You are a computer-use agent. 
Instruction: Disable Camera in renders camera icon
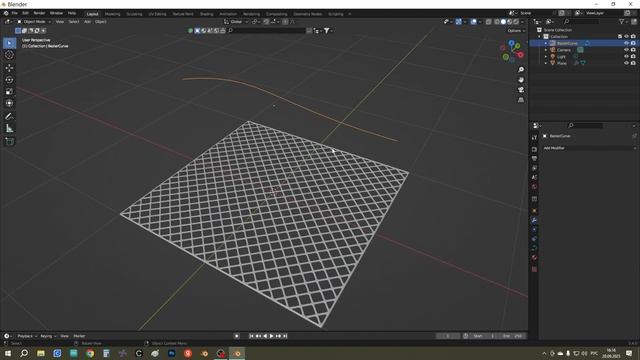633,50
